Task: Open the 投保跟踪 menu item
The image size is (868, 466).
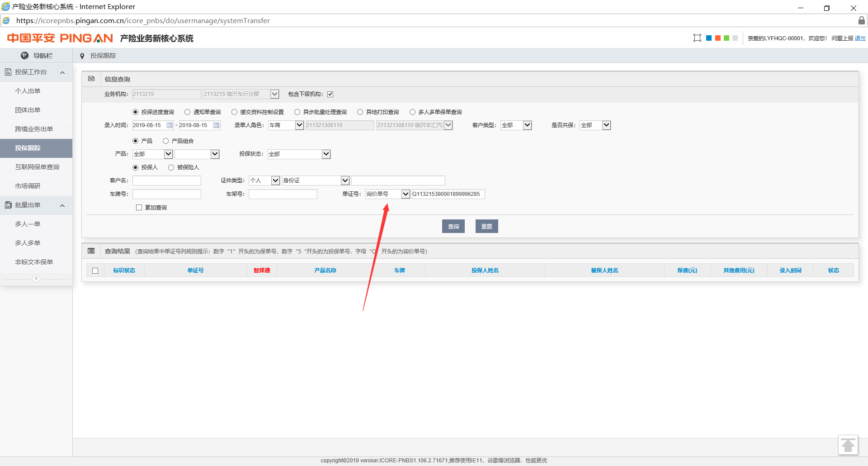Action: 36,148
